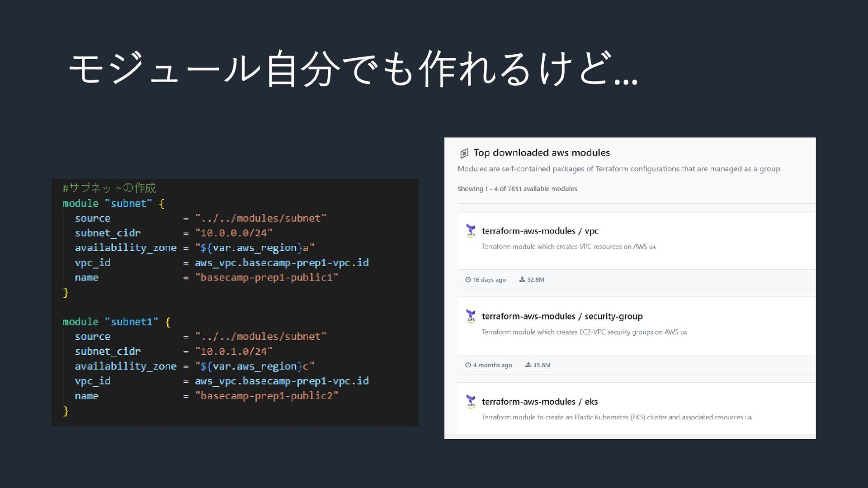Click the module cube icon beside 'Top downloaded aws modules'

(464, 154)
